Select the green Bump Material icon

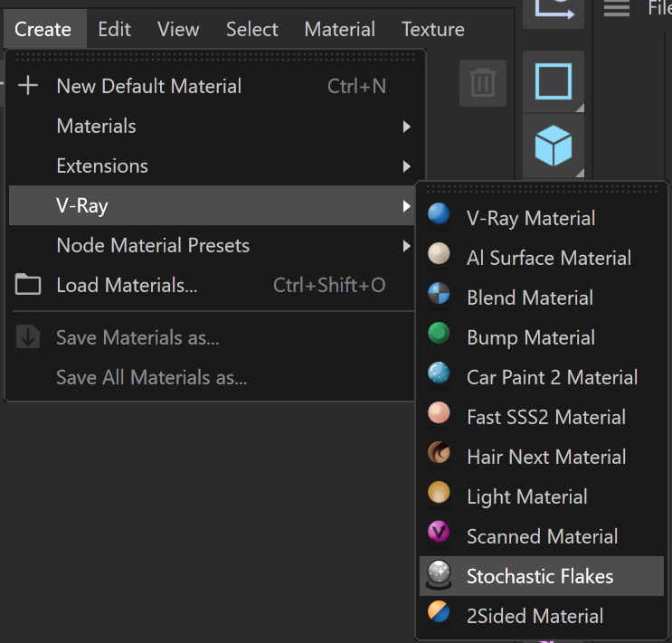(x=439, y=334)
